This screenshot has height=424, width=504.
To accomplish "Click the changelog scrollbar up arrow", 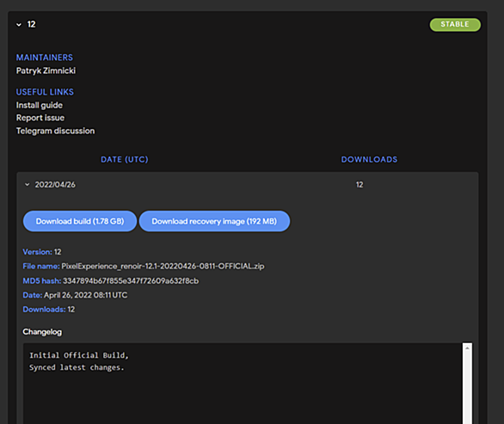I will (467, 347).
